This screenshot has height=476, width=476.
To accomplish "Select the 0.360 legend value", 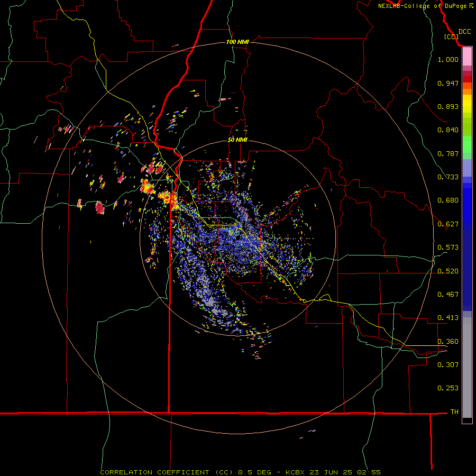I will pos(448,342).
